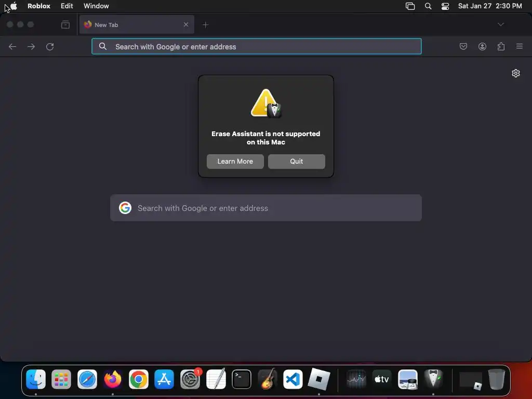
Task: Open Apple TV from the Dock
Action: click(x=382, y=379)
